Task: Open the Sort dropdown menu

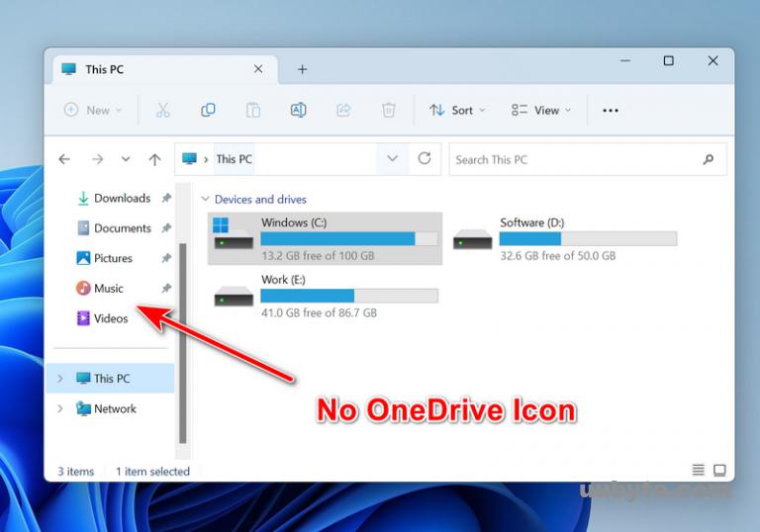Action: (457, 110)
